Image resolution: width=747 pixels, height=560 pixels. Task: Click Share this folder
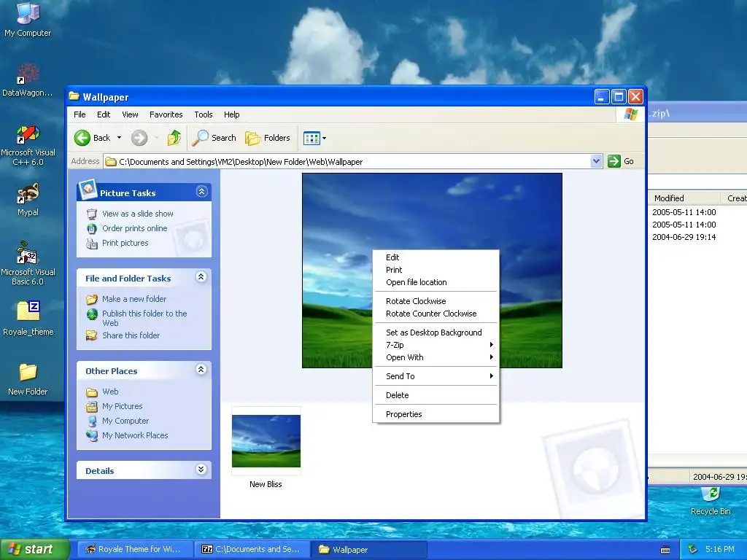[131, 335]
